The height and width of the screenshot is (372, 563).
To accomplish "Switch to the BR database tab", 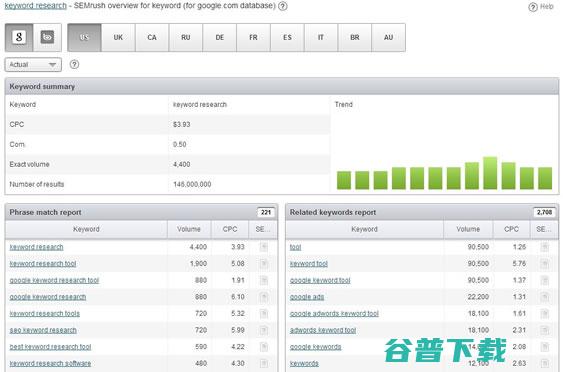I will [355, 37].
